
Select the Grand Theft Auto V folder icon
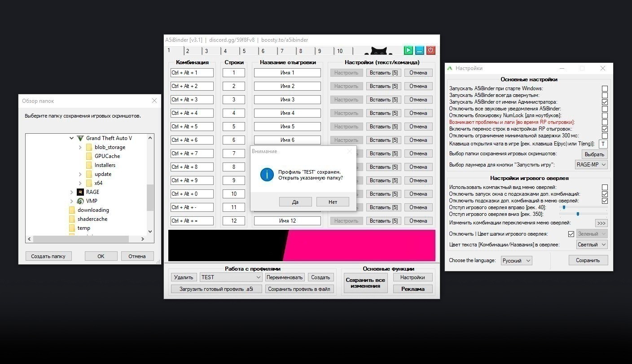[80, 138]
